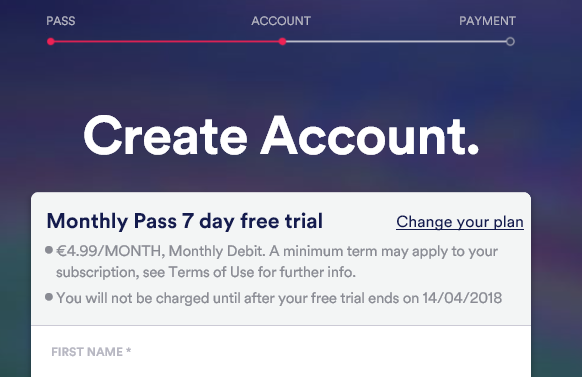This screenshot has height=377, width=582.
Task: Click the red completed progress line segment
Action: pos(167,42)
